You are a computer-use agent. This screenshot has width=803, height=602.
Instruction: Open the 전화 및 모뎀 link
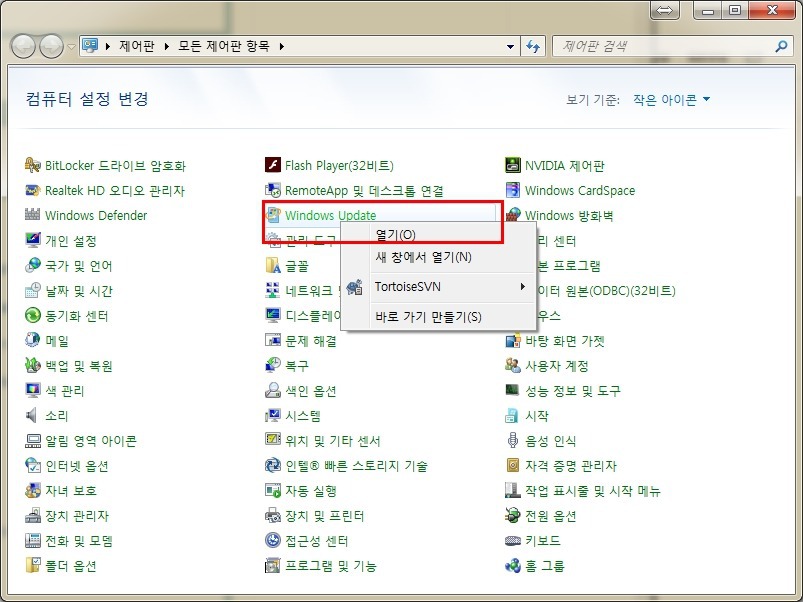click(x=79, y=540)
